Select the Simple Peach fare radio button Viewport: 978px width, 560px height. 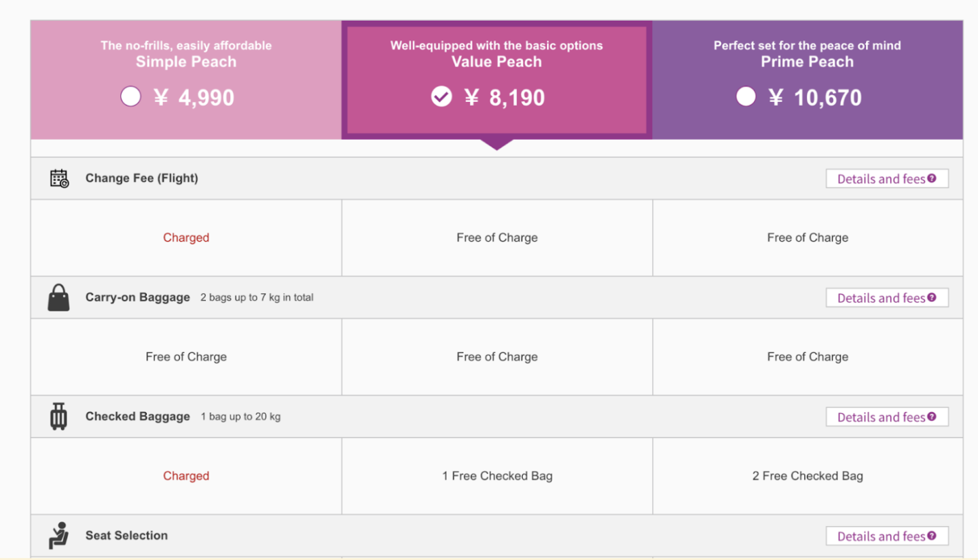[130, 96]
